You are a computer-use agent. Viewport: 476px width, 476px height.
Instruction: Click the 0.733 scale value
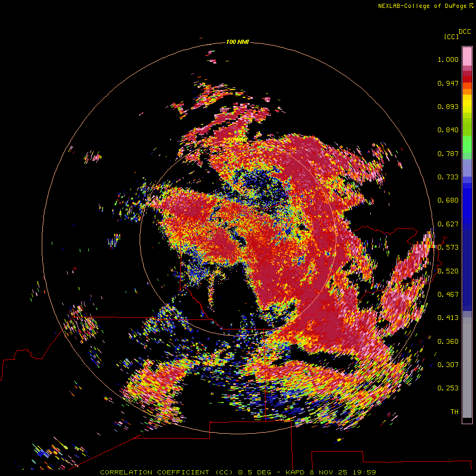pos(448,177)
